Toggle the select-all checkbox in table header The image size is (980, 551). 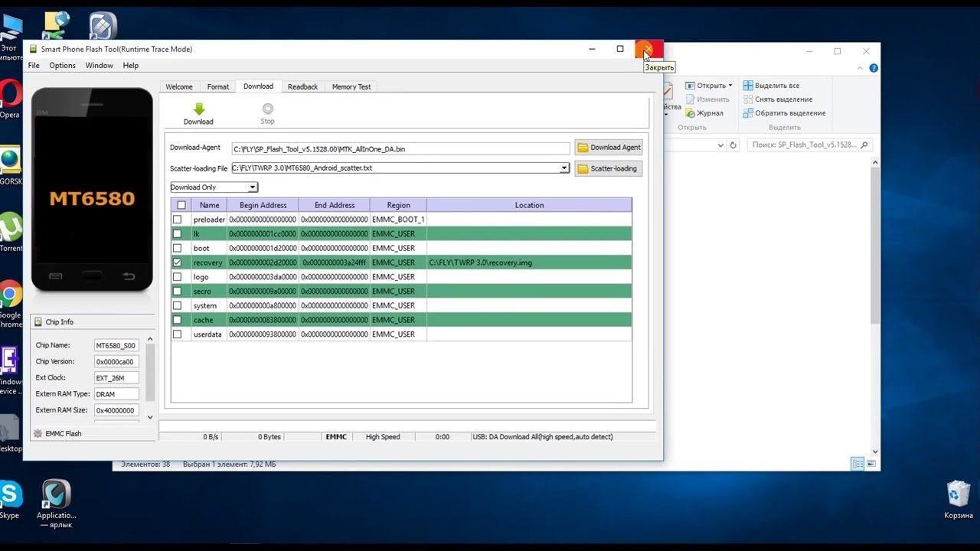coord(181,205)
